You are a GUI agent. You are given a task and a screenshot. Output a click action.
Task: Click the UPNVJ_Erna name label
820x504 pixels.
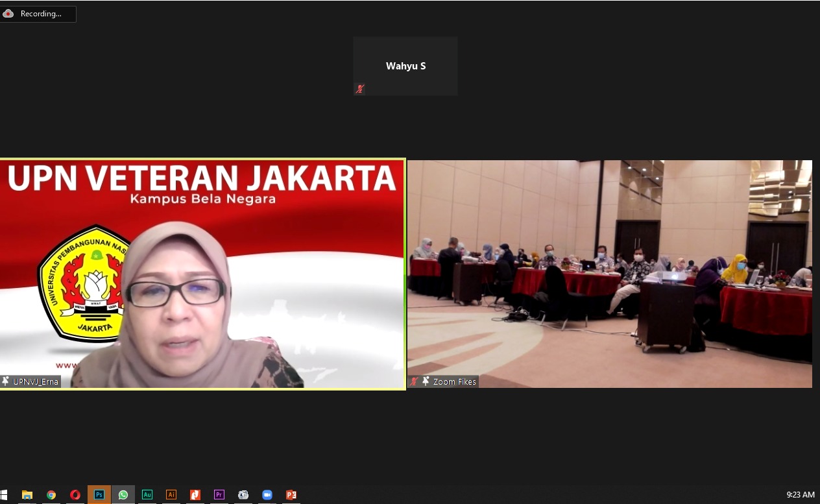tap(36, 381)
